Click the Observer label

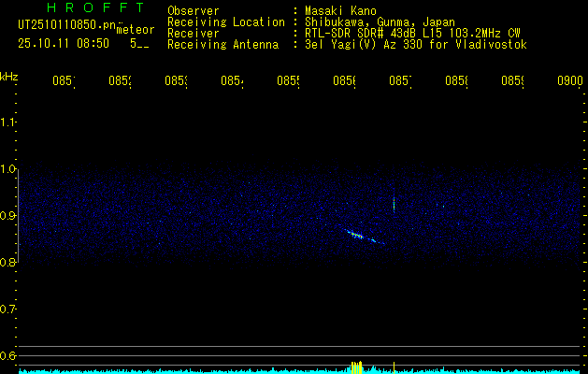click(x=194, y=11)
